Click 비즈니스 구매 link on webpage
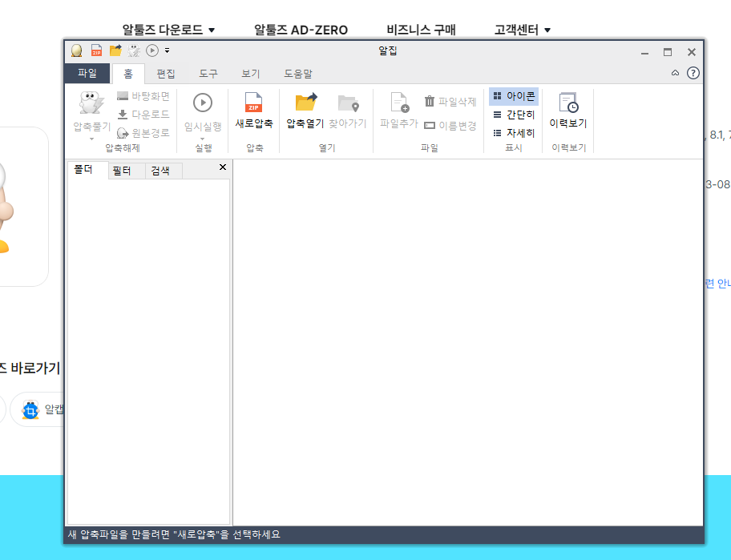Screen dimensions: 731x560 click(421, 30)
